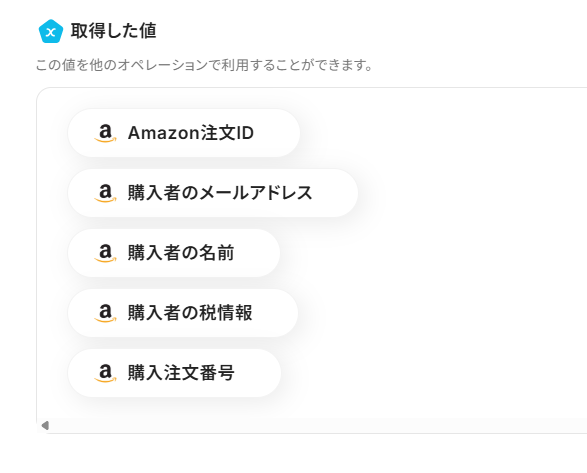This screenshot has width=587, height=473.
Task: Click the 取得した値 section heading
Action: [x=113, y=31]
